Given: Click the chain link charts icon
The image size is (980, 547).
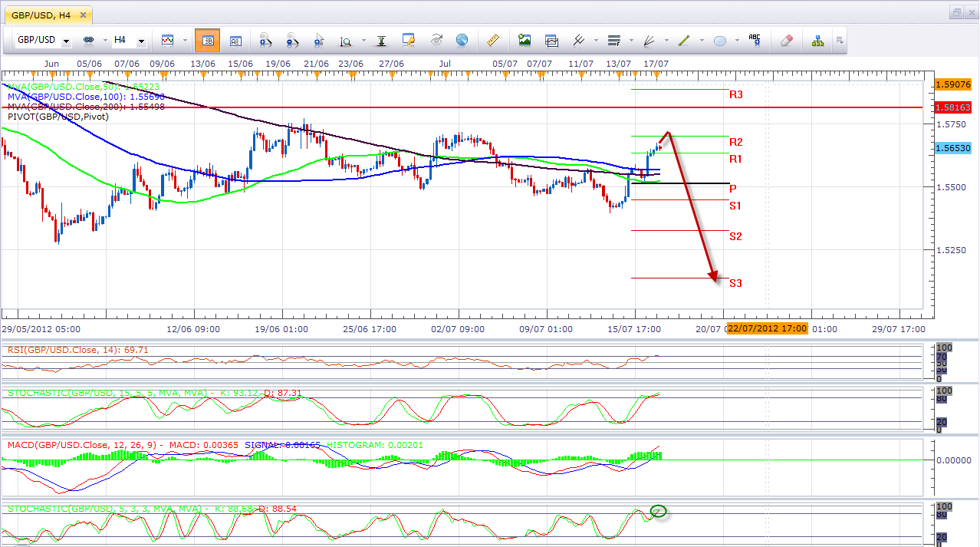Looking at the screenshot, I should coord(87,40).
